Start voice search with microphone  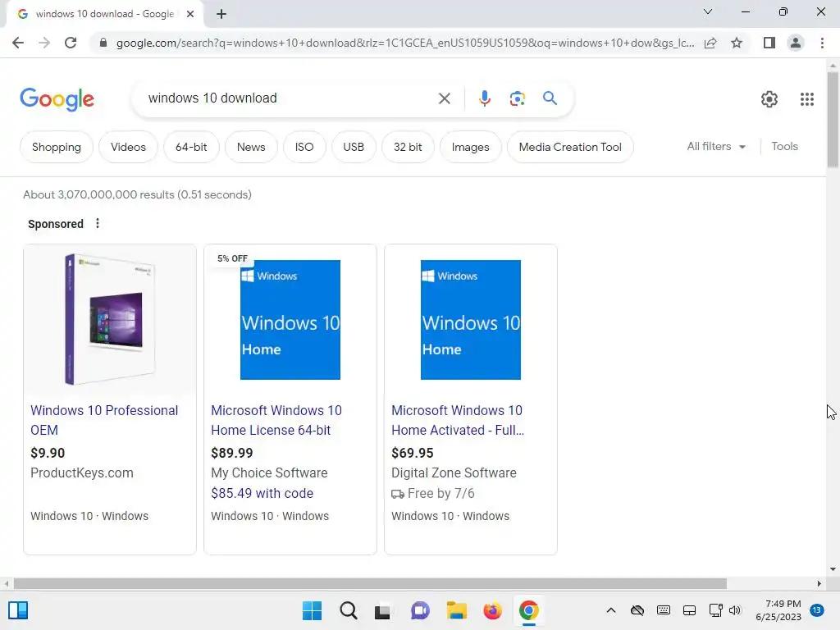pos(484,98)
